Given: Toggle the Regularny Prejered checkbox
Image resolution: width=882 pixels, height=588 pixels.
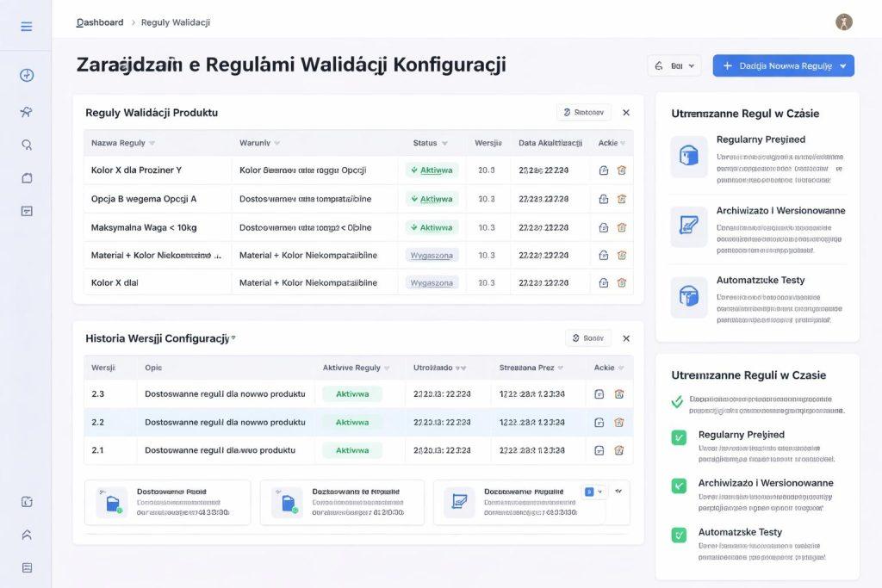Looking at the screenshot, I should coord(679,437).
